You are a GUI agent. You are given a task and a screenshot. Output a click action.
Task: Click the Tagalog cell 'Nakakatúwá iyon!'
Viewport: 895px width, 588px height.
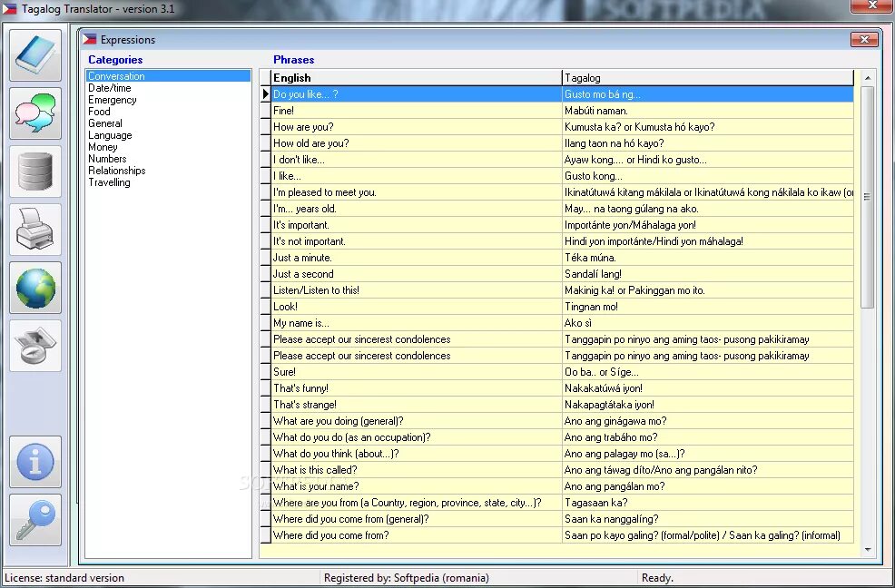pyautogui.click(x=708, y=388)
